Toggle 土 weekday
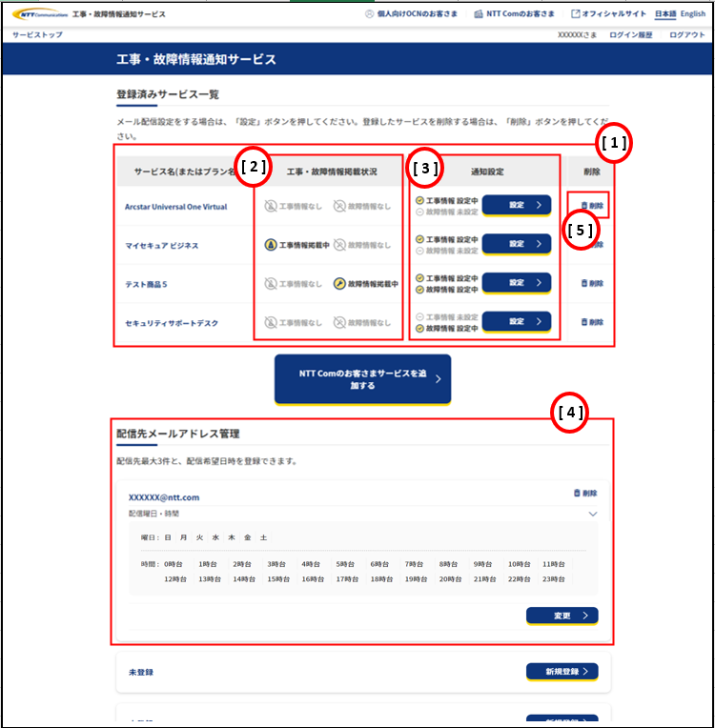The height and width of the screenshot is (728, 715). 263,537
